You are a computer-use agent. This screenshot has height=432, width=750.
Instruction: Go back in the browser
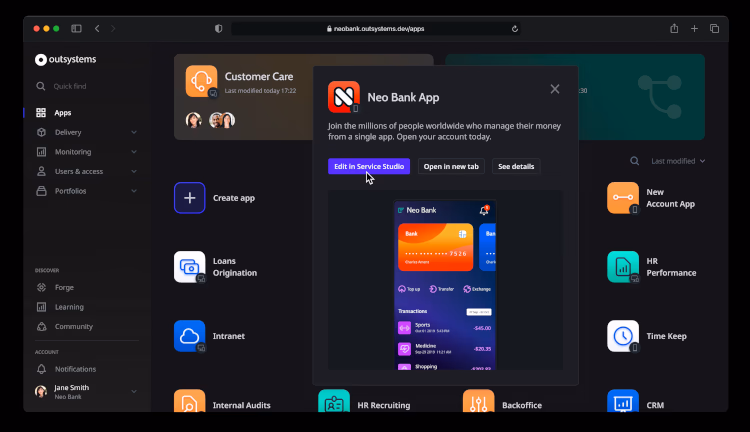click(97, 29)
